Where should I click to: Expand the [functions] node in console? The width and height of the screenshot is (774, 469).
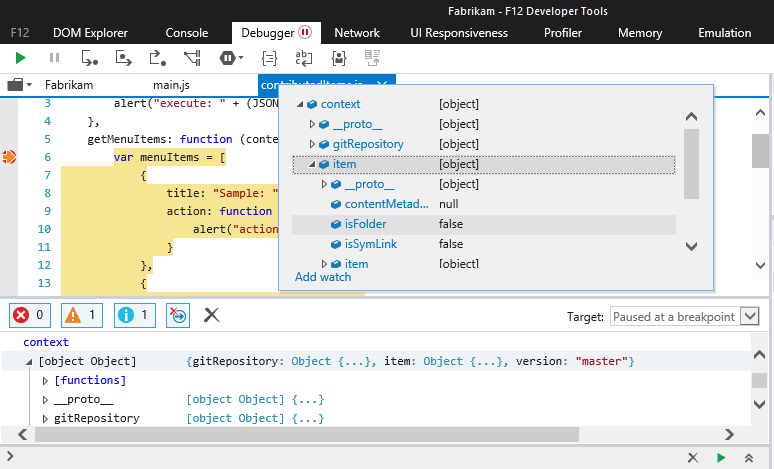pyautogui.click(x=45, y=380)
